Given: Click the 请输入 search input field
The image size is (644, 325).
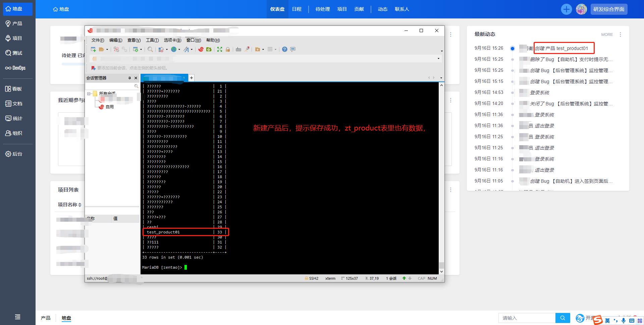Looking at the screenshot, I should (527, 318).
